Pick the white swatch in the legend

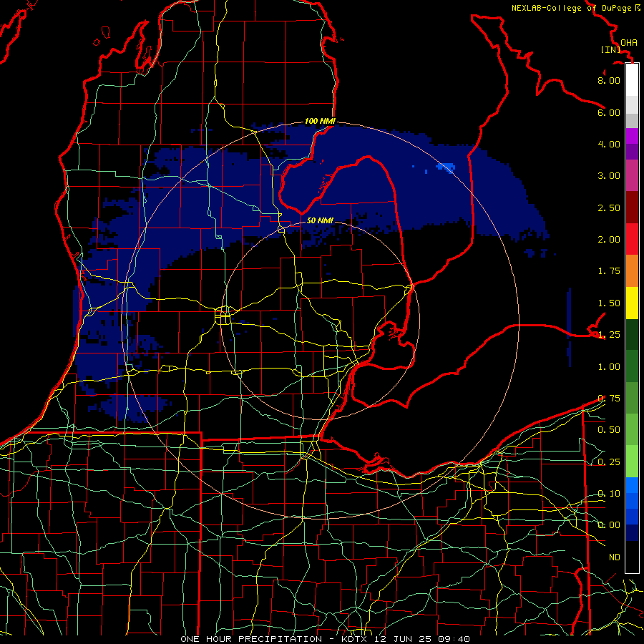pos(632,79)
